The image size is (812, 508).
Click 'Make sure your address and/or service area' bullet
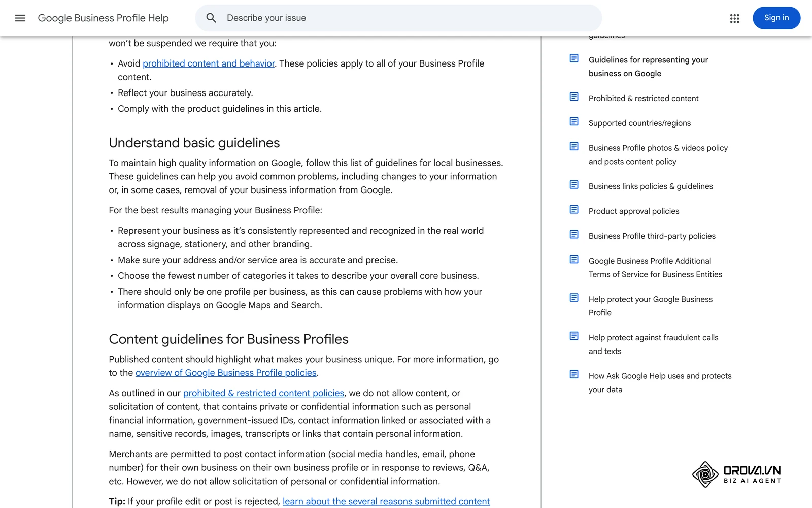258,260
